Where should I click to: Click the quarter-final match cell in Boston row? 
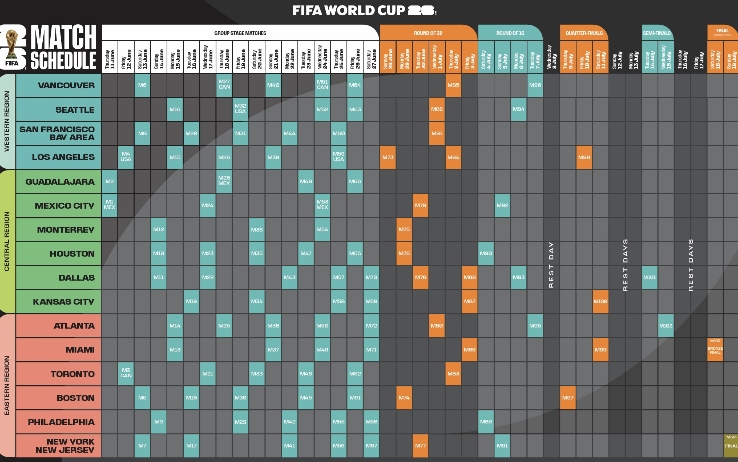(x=567, y=397)
